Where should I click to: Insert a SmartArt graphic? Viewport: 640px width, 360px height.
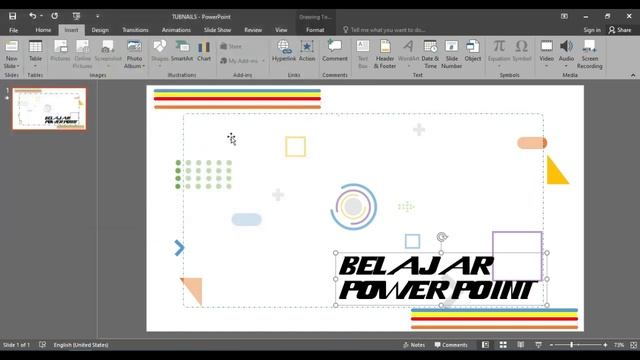(182, 51)
